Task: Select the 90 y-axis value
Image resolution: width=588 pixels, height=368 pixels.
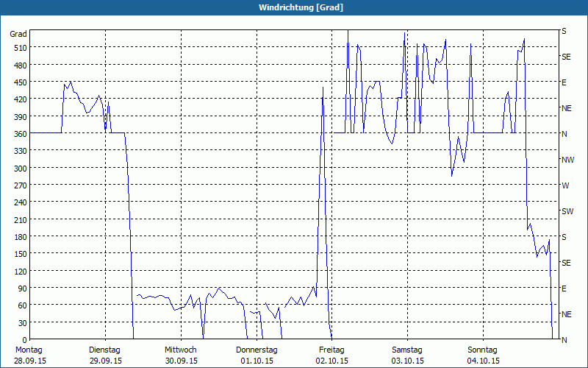Action: (x=23, y=289)
